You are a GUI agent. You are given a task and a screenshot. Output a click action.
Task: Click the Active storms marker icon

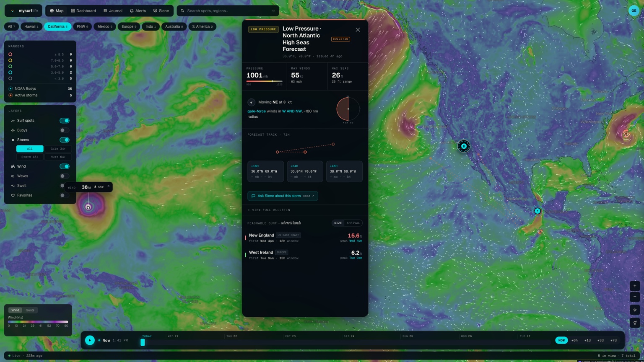coord(10,95)
